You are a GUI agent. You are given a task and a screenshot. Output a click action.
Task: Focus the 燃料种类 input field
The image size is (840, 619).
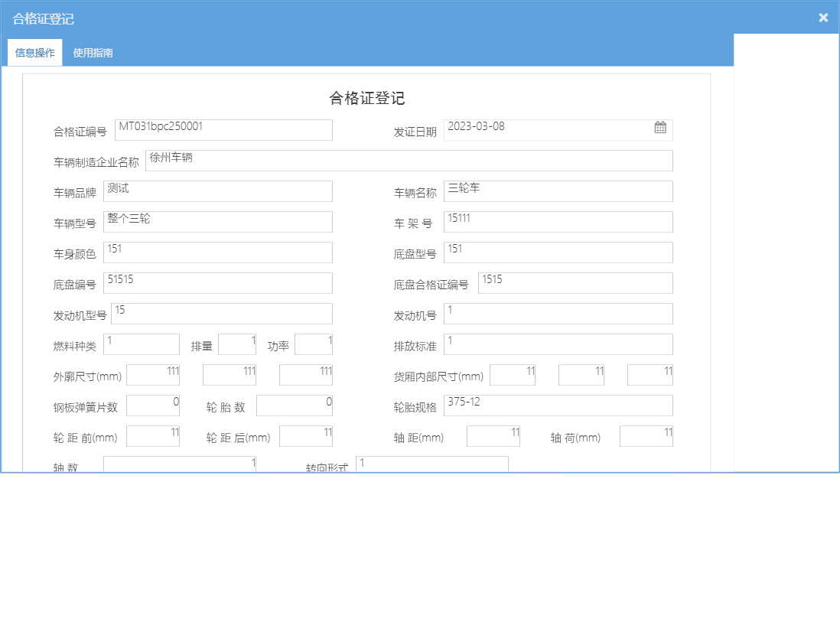coord(142,344)
